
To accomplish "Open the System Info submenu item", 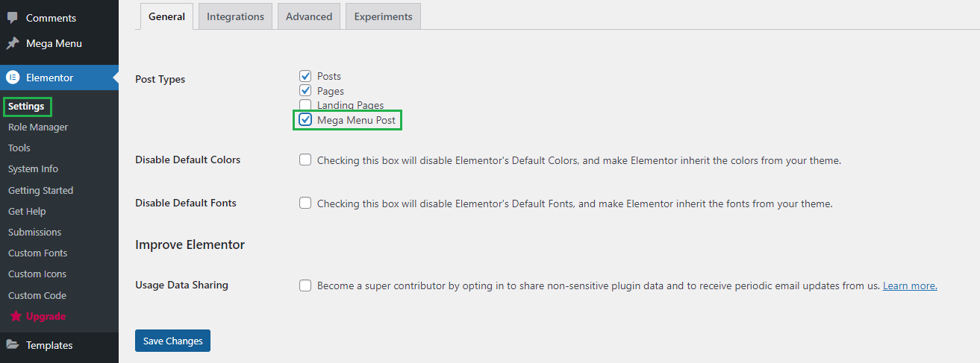I will pos(33,169).
